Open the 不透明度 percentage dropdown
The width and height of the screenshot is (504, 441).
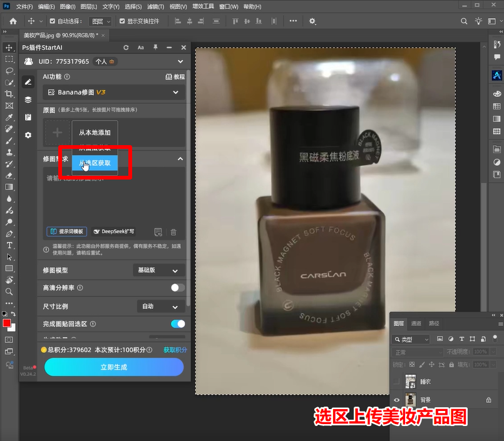coord(493,352)
